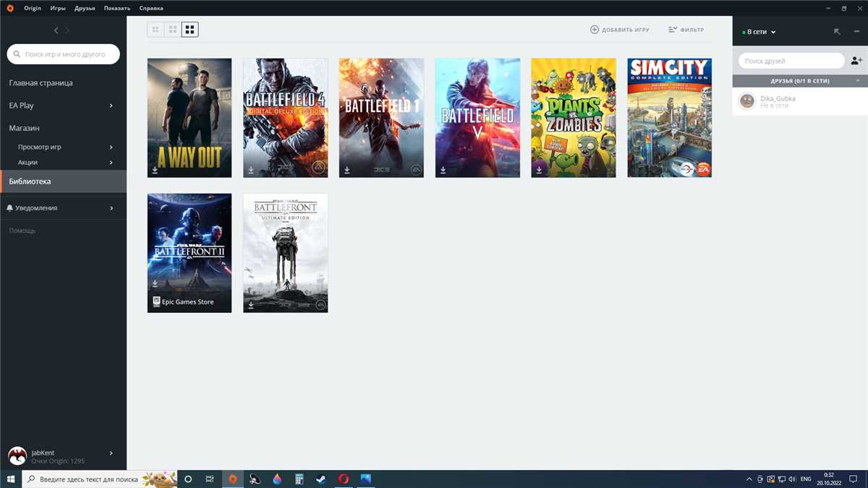Screen dimensions: 868x488
Task: Switch to medium tile grid view
Action: click(x=173, y=30)
